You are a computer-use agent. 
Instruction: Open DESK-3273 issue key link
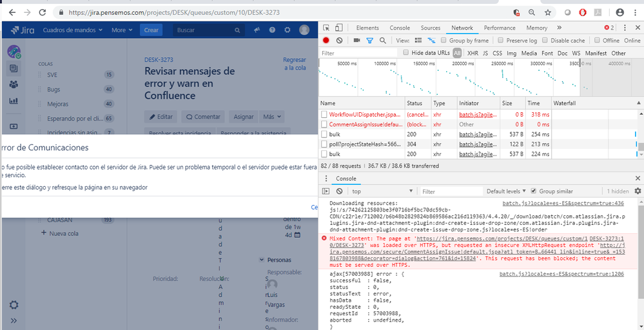pyautogui.click(x=159, y=59)
